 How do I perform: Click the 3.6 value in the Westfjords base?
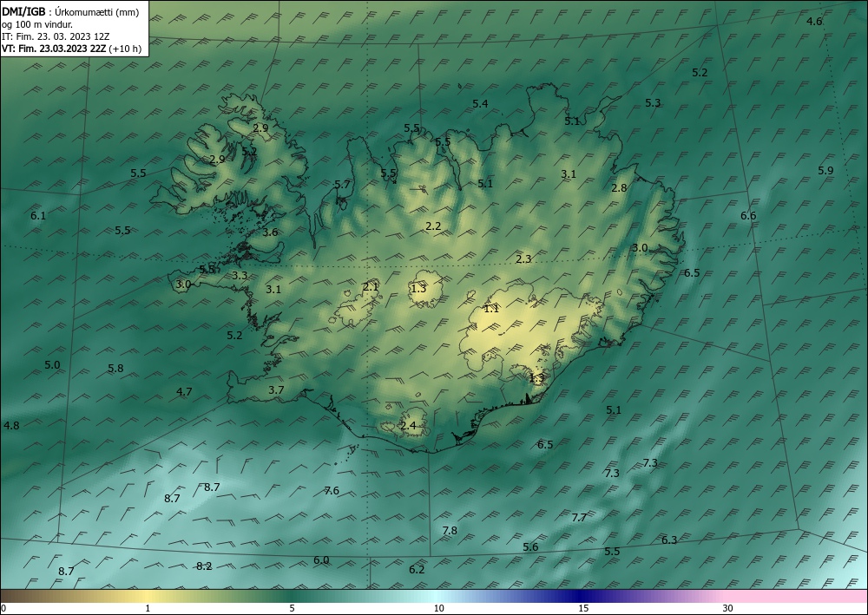click(x=270, y=232)
